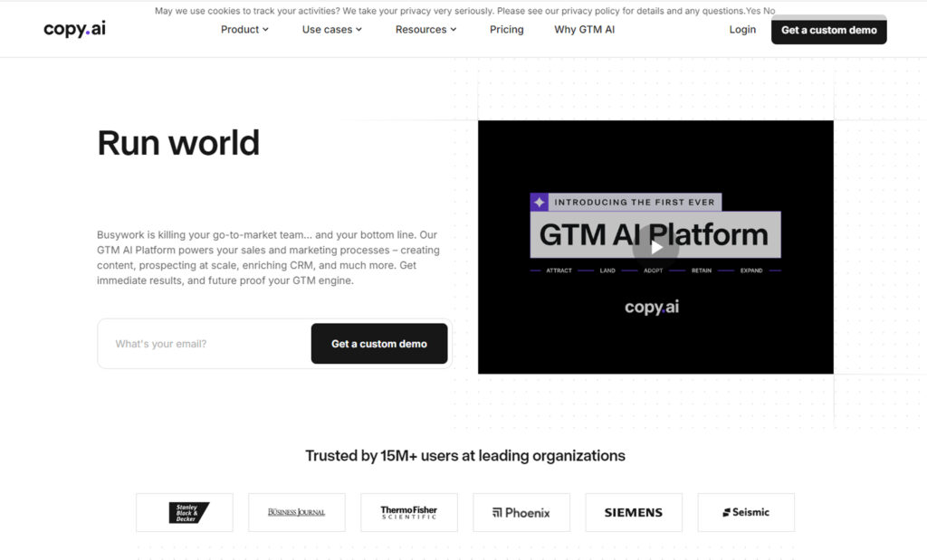Click the Phoenix logo tile
This screenshot has width=927, height=560.
coord(521,512)
